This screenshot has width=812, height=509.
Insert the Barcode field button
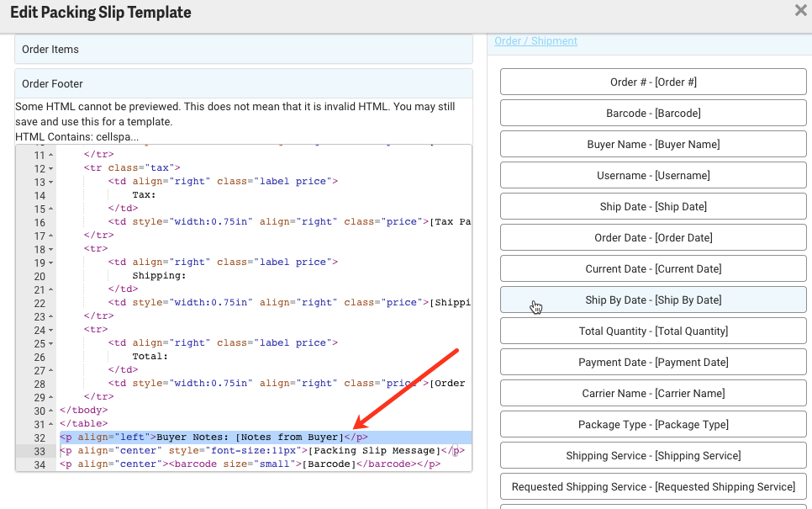tap(653, 114)
